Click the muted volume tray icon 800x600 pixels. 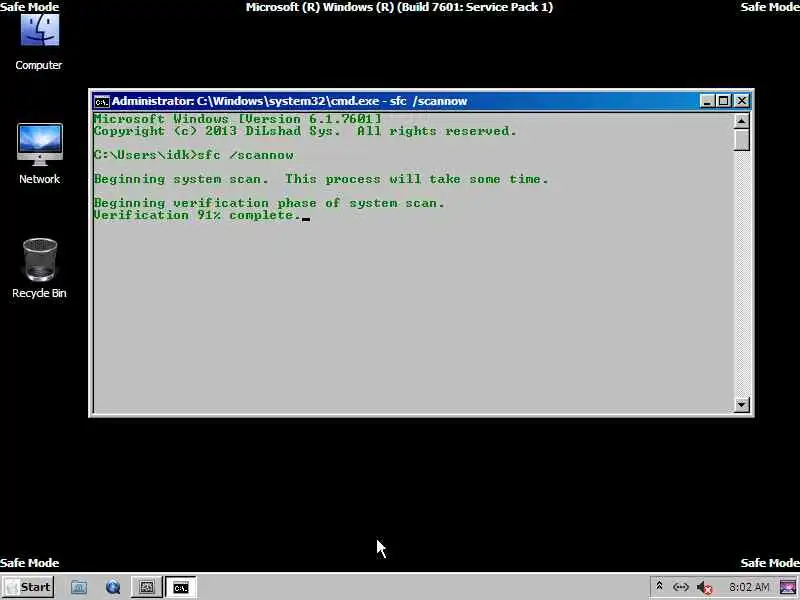[x=705, y=588]
